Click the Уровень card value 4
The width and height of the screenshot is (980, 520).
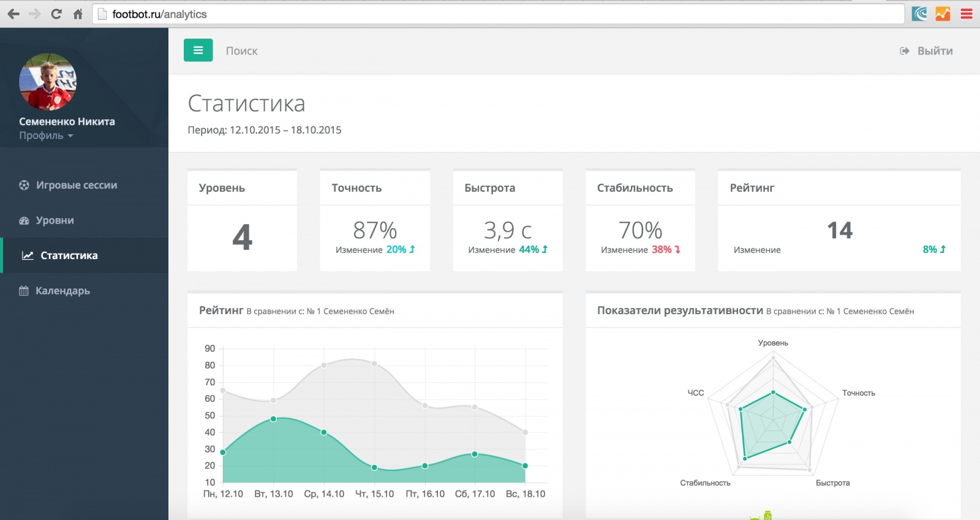242,238
